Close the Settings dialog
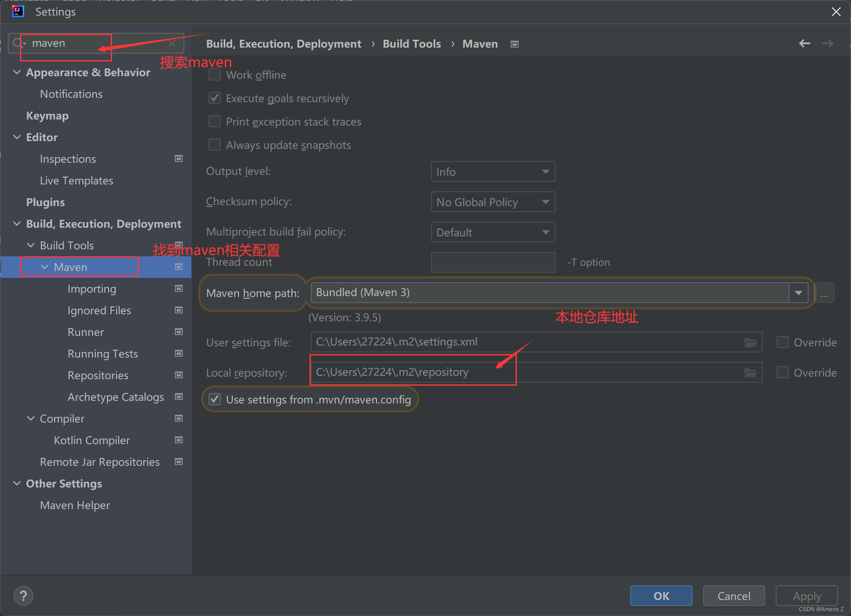 [836, 12]
